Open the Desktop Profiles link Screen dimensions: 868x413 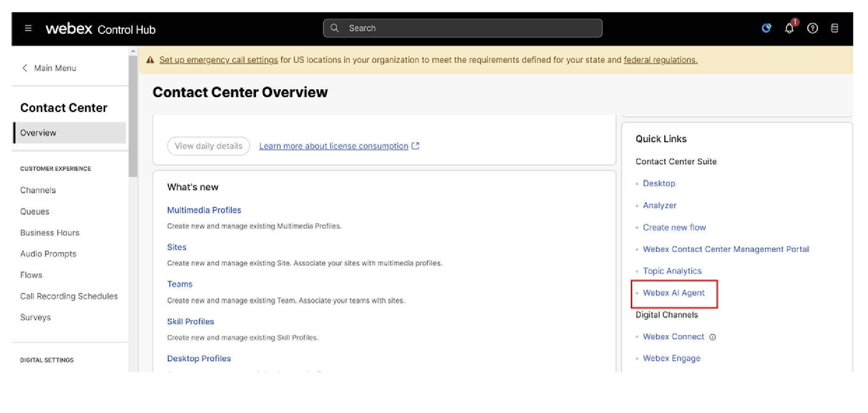click(x=199, y=358)
